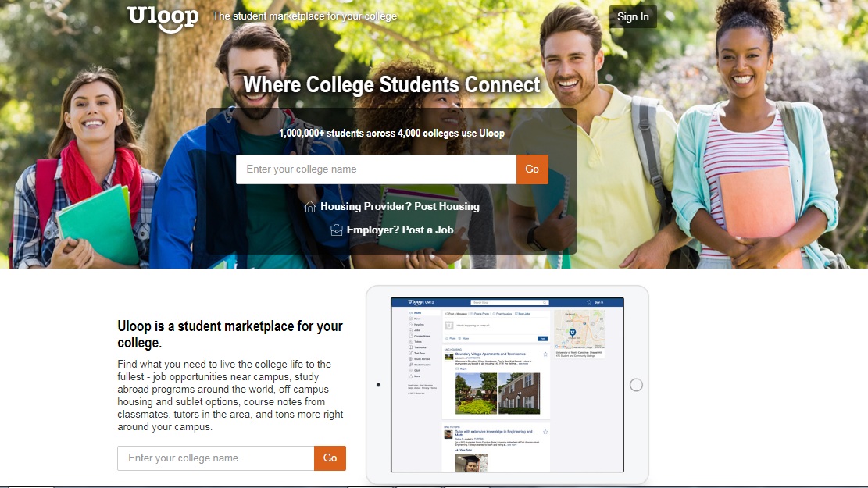The height and width of the screenshot is (488, 868).
Task: Focus the lower college name input field
Action: pos(216,458)
